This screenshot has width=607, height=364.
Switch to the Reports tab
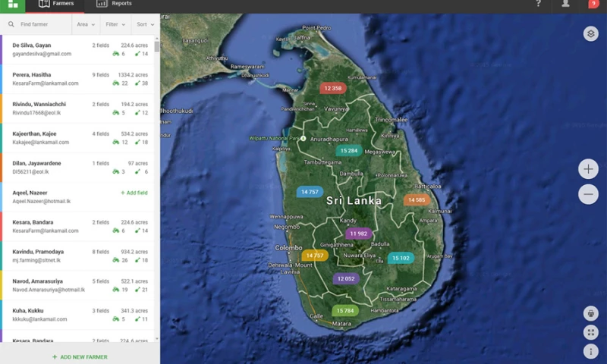point(114,5)
